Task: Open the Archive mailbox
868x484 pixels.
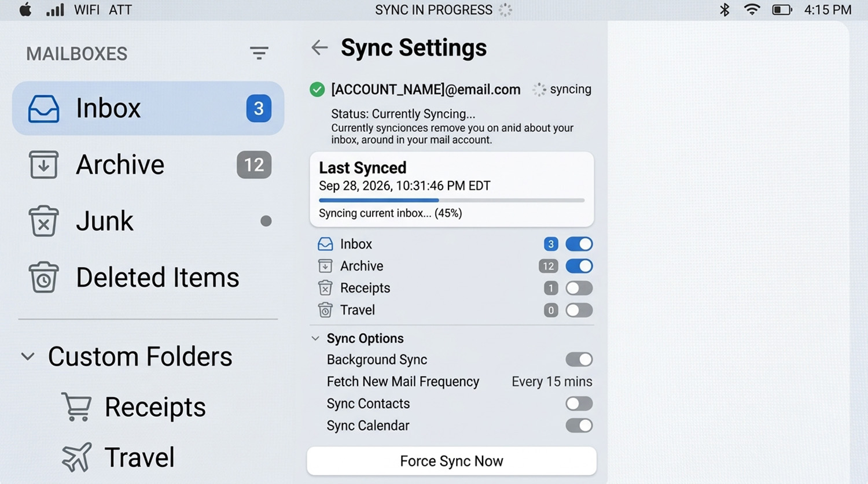Action: click(x=148, y=165)
